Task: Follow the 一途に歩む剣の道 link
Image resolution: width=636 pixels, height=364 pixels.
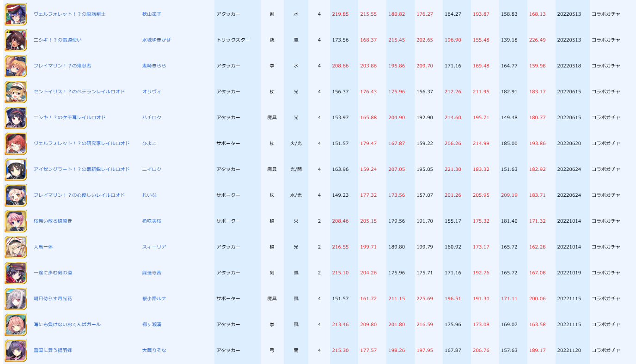Action: click(x=53, y=273)
